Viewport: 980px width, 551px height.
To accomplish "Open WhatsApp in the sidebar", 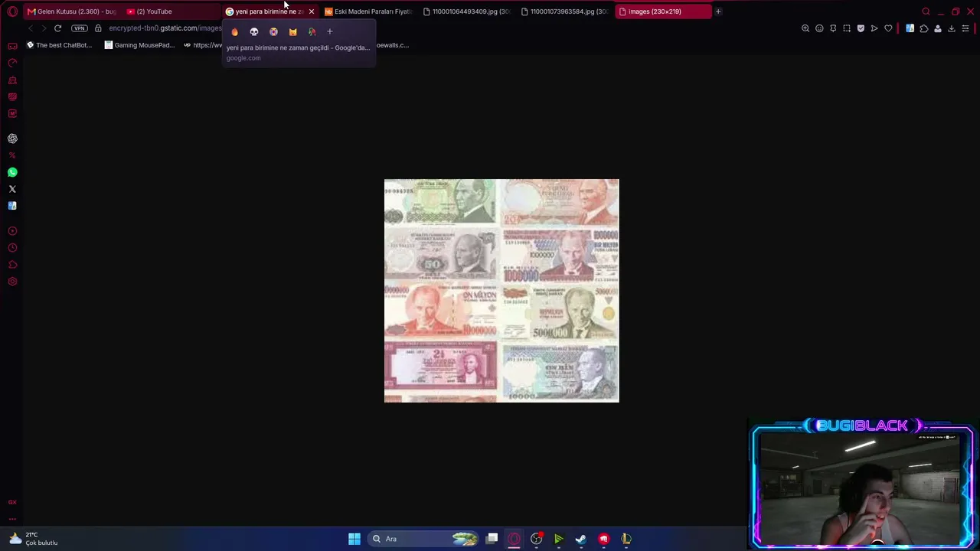I will (x=12, y=172).
